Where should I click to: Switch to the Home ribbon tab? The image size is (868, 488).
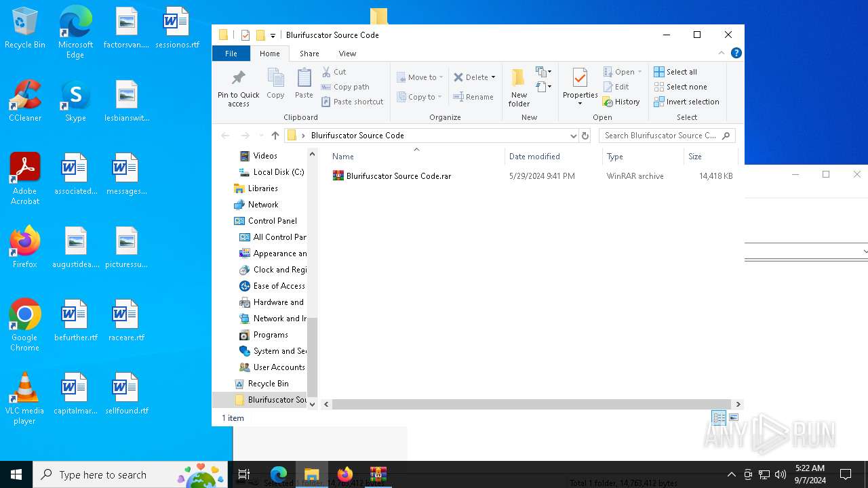click(269, 54)
